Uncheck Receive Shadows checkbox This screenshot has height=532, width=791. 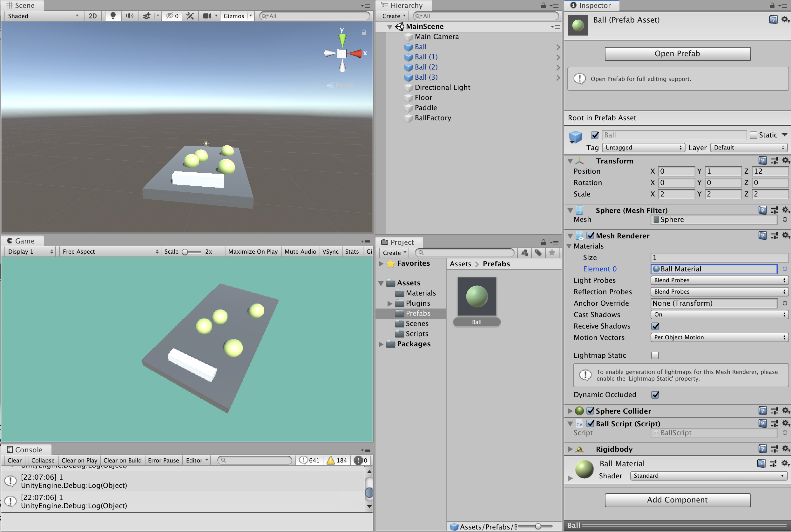point(655,326)
